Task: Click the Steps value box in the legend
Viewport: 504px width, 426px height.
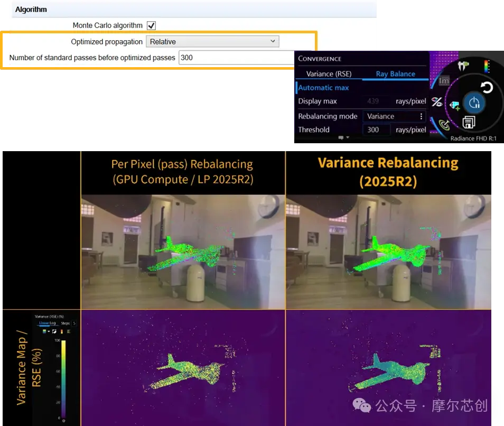Action: pyautogui.click(x=74, y=323)
